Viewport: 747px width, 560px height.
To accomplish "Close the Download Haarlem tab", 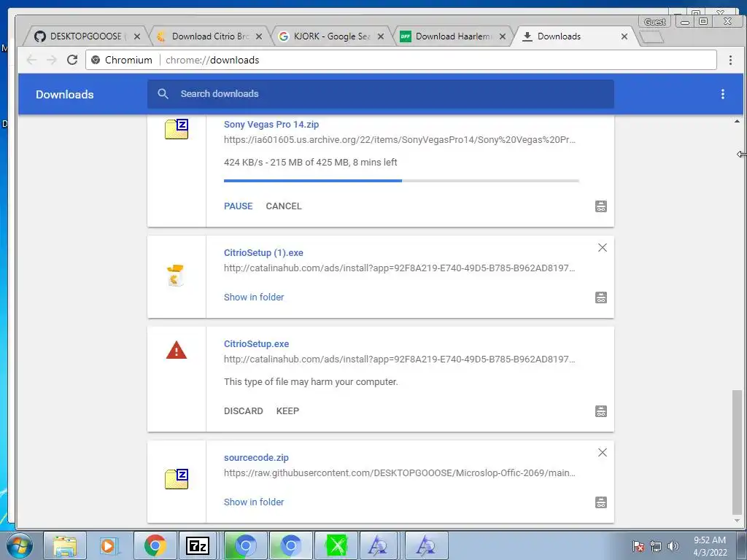I will pos(503,36).
